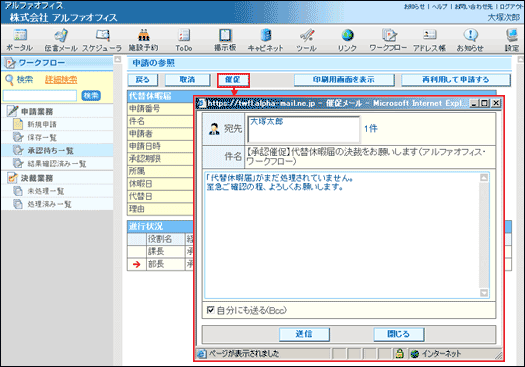
Task: Click 再利用して申請する button
Action: (x=456, y=80)
